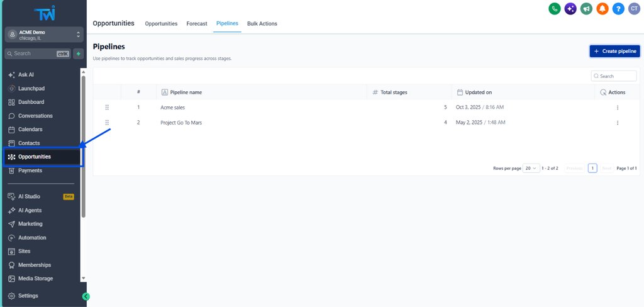Click the Total stages column header
Image resolution: width=644 pixels, height=307 pixels.
pyautogui.click(x=390, y=92)
